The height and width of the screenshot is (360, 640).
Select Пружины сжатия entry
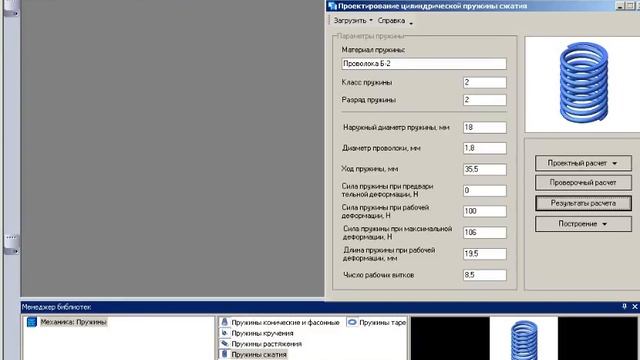[259, 355]
